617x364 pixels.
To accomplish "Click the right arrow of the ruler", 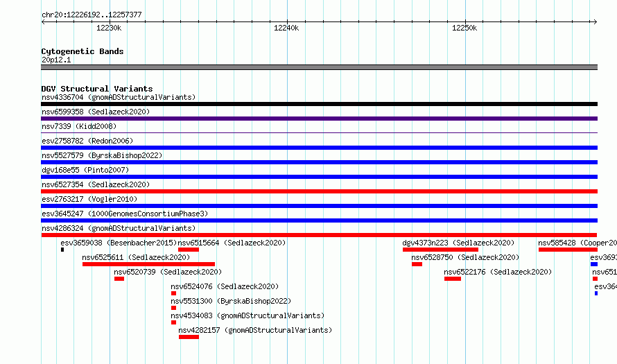I will [x=596, y=22].
